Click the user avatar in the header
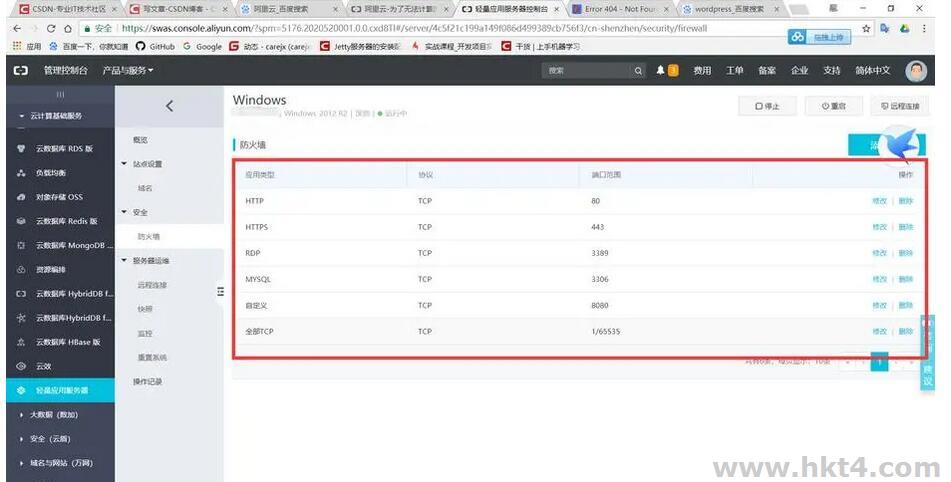This screenshot has width=951, height=482. tap(916, 71)
